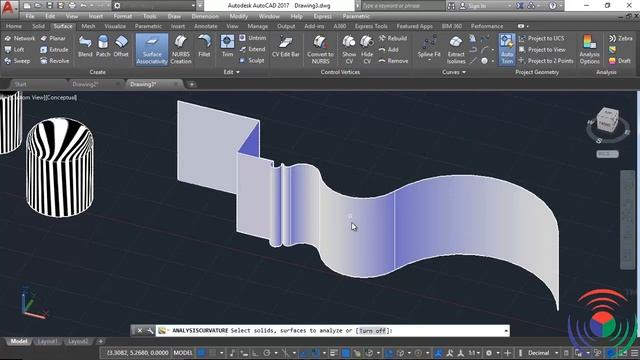
Task: Switch to the Mesh ribbon tab
Action: click(88, 26)
